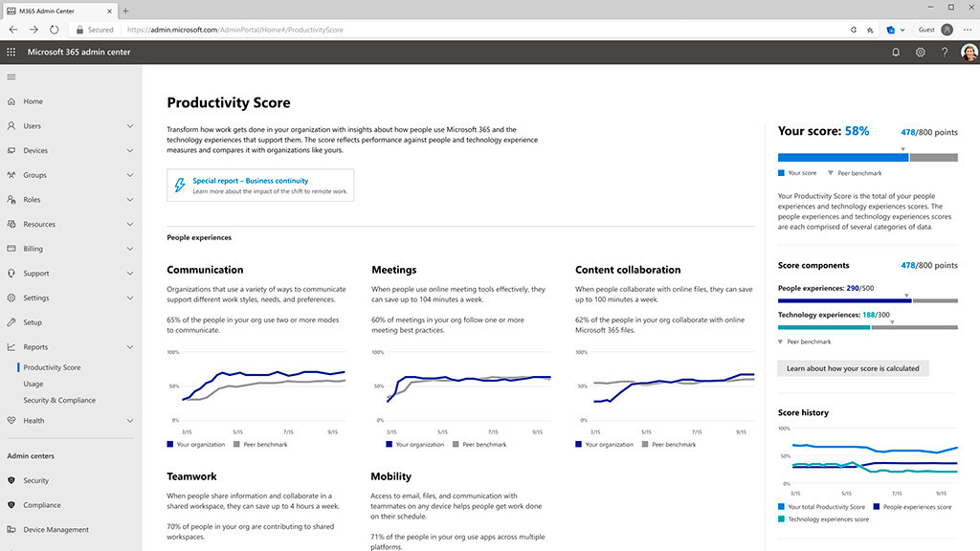
Task: Click the Reports chart icon
Action: click(x=11, y=346)
